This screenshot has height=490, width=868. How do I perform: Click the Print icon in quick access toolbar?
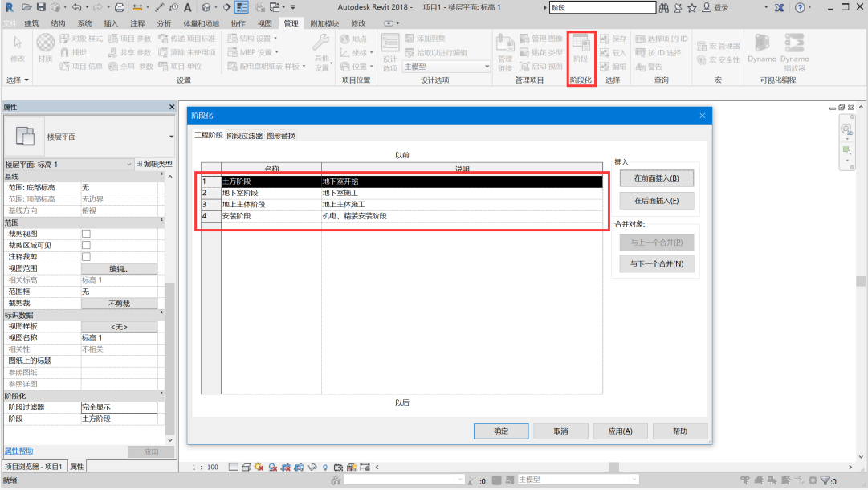coord(119,8)
